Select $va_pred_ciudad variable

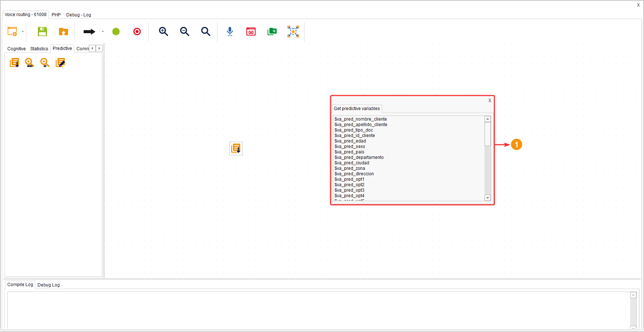352,163
